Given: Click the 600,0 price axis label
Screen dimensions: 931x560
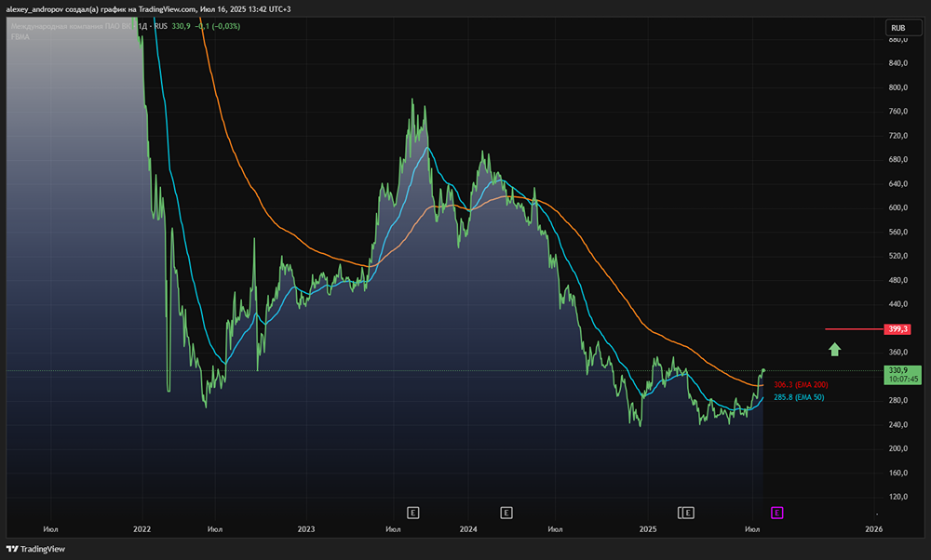Looking at the screenshot, I should [897, 207].
